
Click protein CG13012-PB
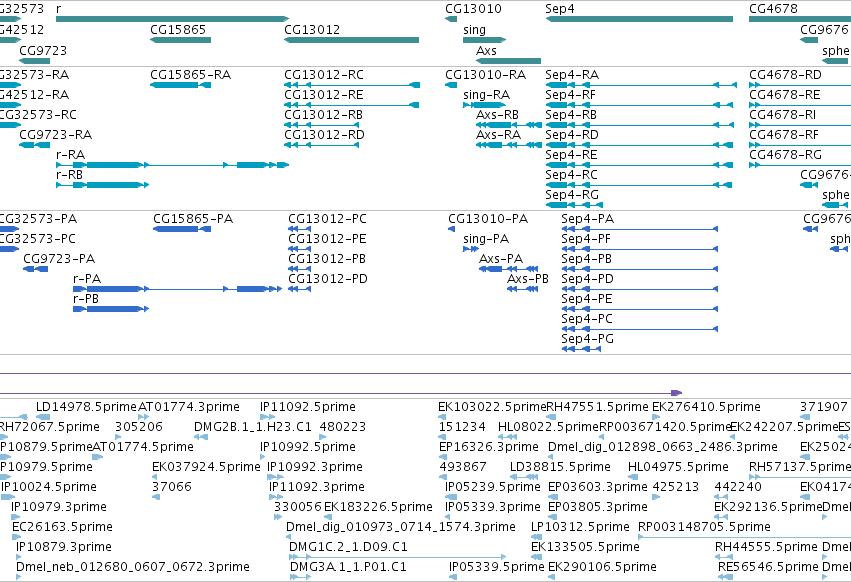[x=300, y=269]
